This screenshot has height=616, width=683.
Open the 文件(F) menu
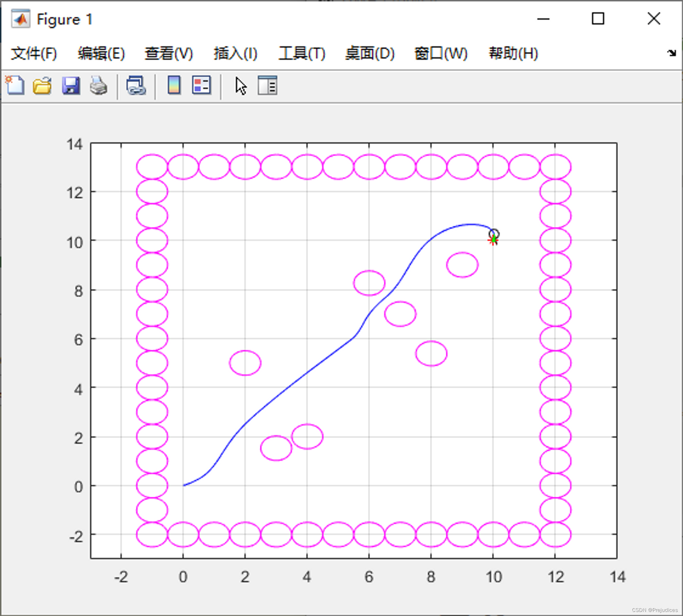point(34,54)
